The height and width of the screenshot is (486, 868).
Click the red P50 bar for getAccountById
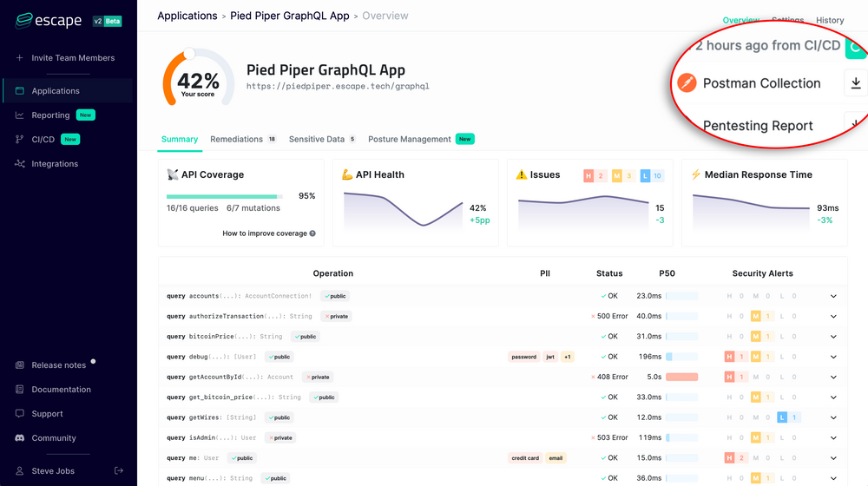click(x=682, y=377)
